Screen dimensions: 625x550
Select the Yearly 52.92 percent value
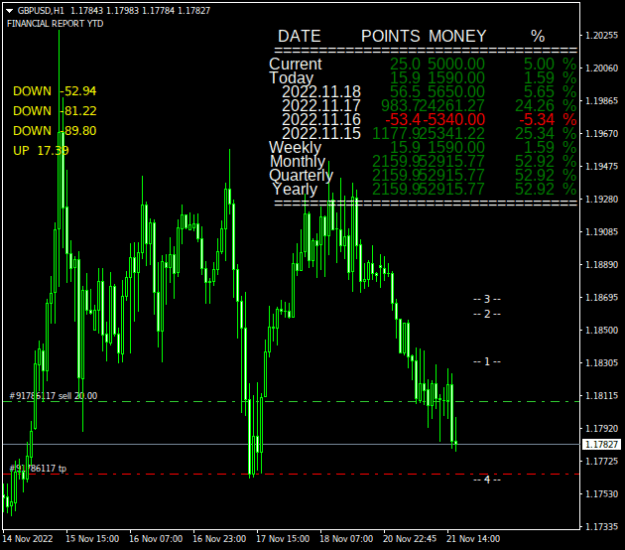(535, 189)
